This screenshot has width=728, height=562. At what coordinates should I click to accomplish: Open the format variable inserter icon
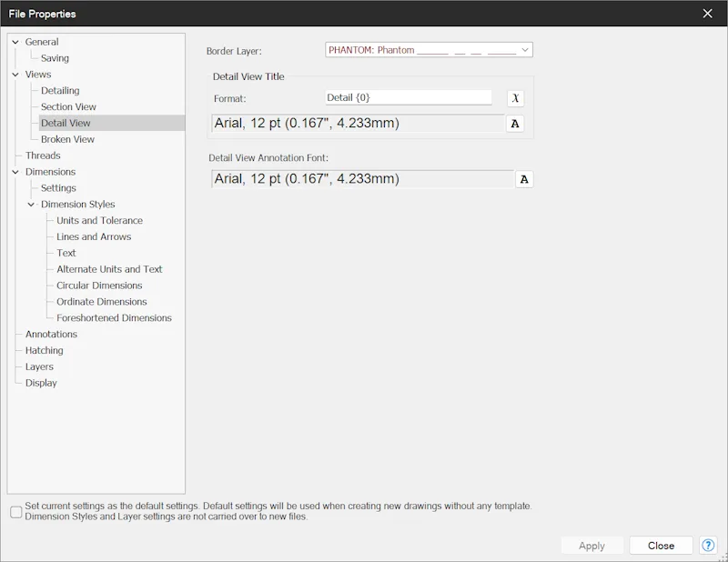coord(515,98)
